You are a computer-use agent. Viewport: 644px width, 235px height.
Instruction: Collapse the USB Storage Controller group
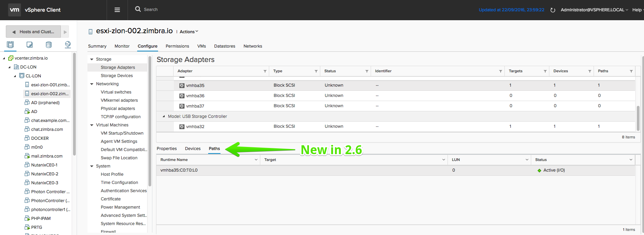[164, 116]
